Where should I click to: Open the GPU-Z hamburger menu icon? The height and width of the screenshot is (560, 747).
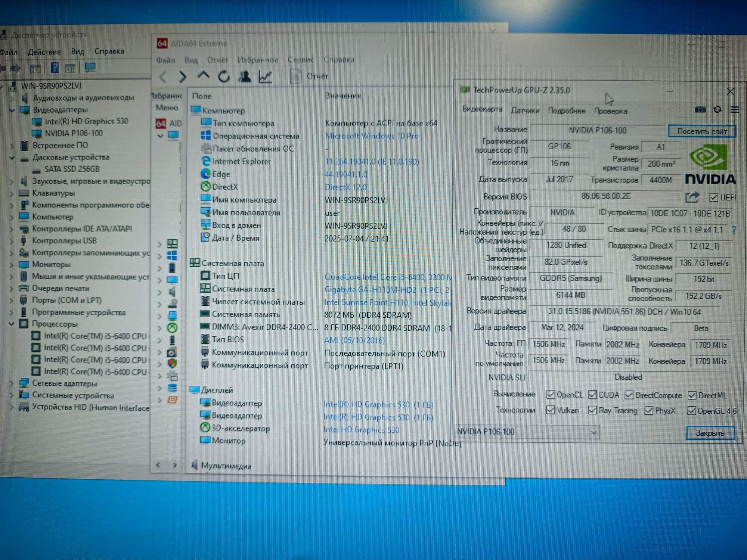(735, 109)
